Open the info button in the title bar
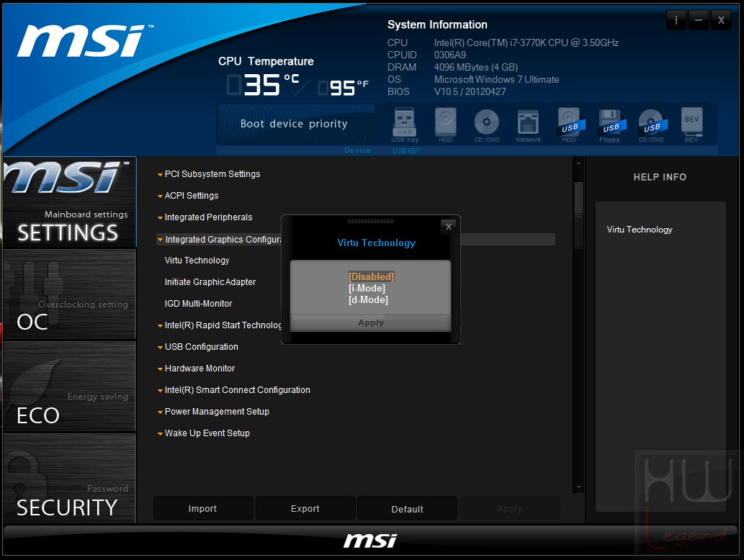Image resolution: width=744 pixels, height=560 pixels. (x=676, y=20)
